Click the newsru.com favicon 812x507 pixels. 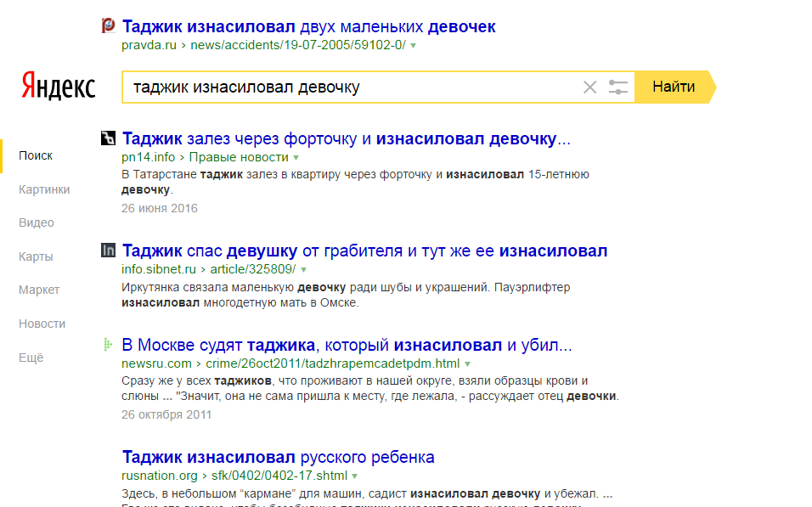click(x=107, y=345)
